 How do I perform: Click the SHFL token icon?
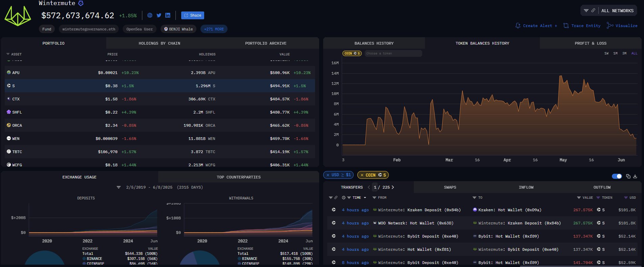pos(9,112)
